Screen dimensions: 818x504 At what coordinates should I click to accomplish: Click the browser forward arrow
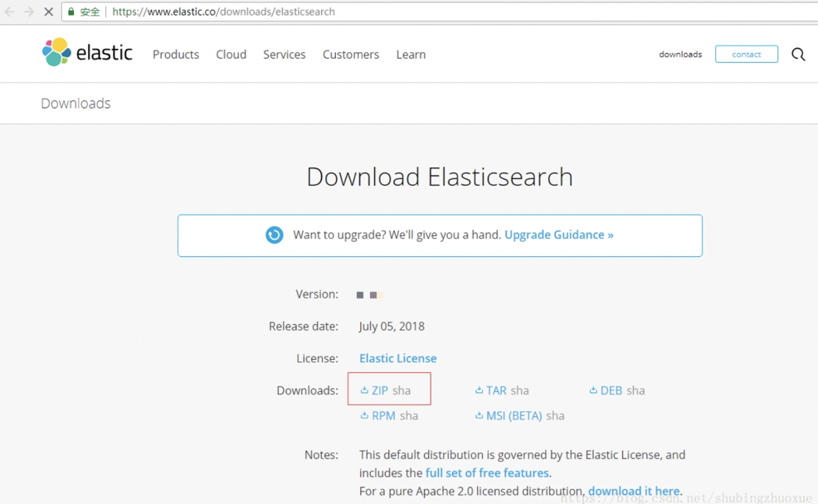click(x=29, y=12)
